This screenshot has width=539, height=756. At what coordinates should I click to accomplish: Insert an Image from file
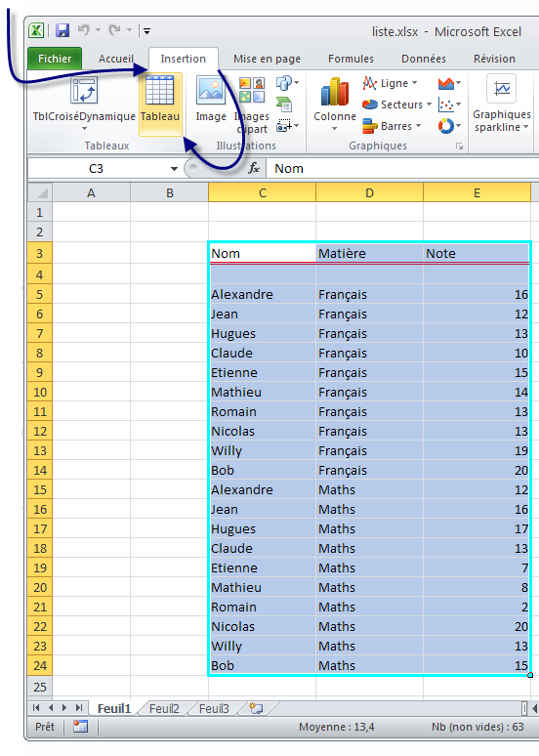coord(211,100)
